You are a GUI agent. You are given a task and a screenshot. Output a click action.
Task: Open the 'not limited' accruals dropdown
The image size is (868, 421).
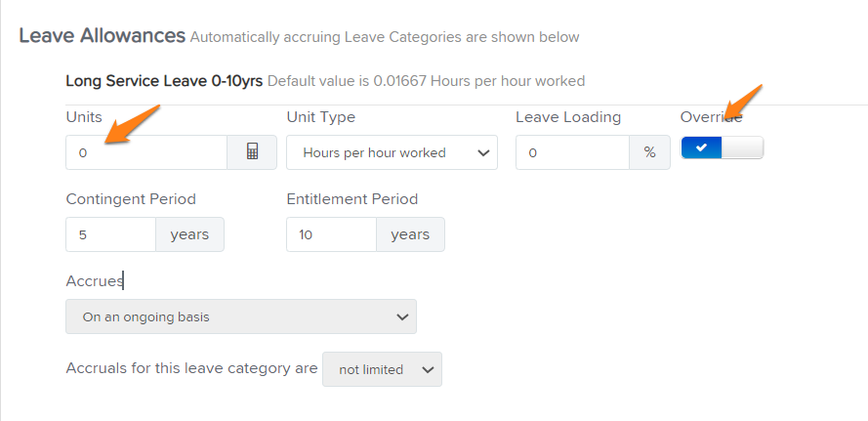click(x=382, y=369)
